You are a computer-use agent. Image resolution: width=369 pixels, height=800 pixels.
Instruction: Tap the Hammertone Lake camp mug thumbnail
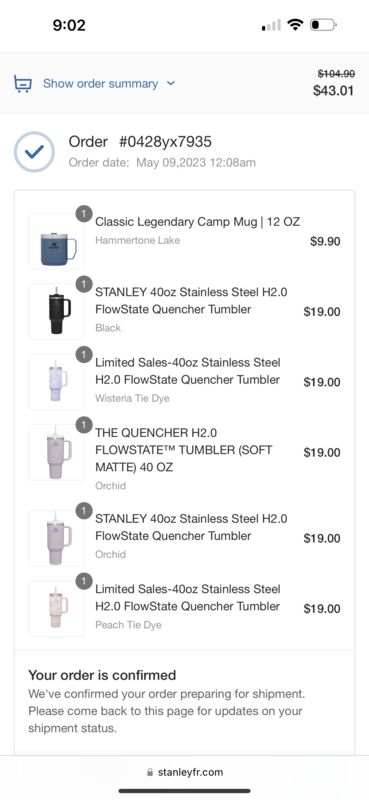(x=57, y=241)
